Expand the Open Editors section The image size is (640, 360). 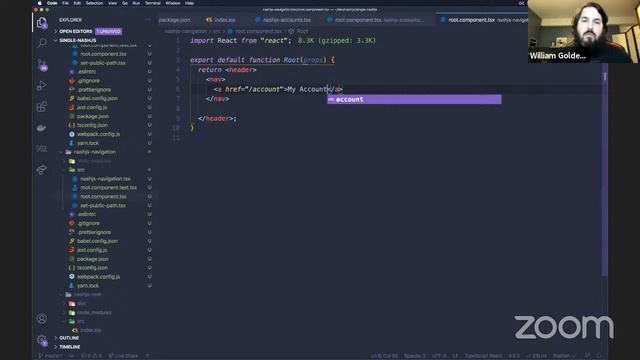pos(76,31)
